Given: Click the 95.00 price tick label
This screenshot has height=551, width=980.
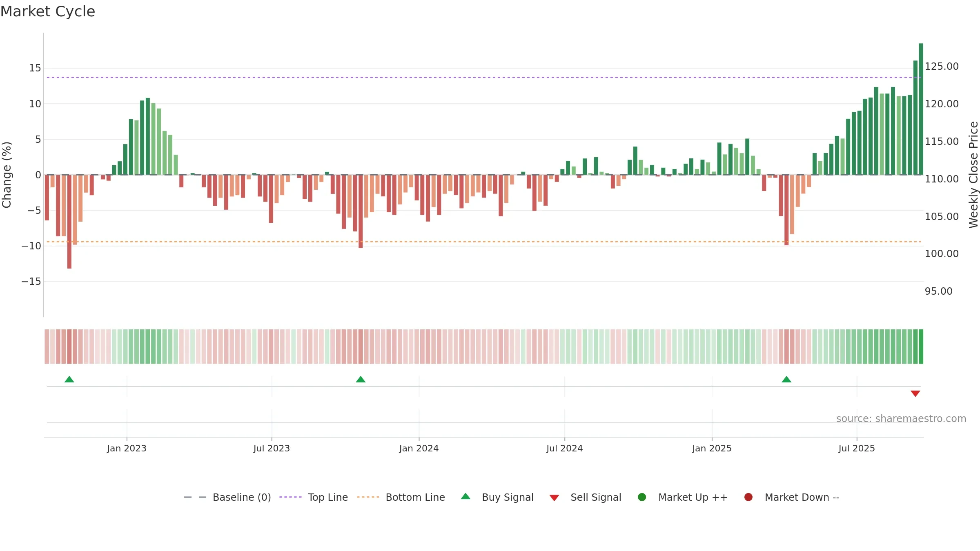Looking at the screenshot, I should coord(939,291).
